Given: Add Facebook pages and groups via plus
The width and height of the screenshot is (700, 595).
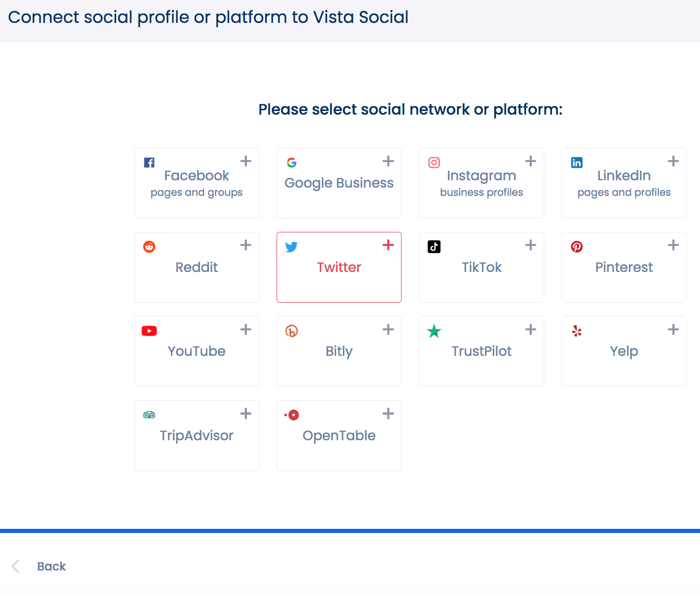Looking at the screenshot, I should coord(245,161).
